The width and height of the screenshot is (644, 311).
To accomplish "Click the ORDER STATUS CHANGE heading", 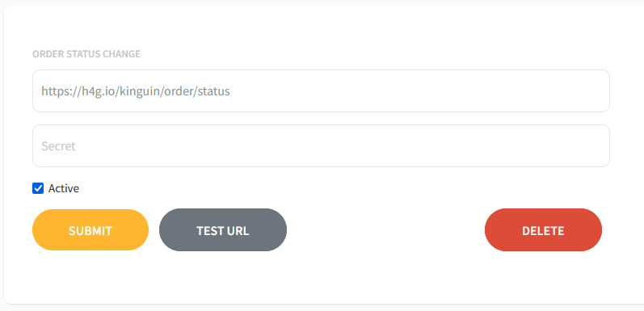I will (86, 54).
